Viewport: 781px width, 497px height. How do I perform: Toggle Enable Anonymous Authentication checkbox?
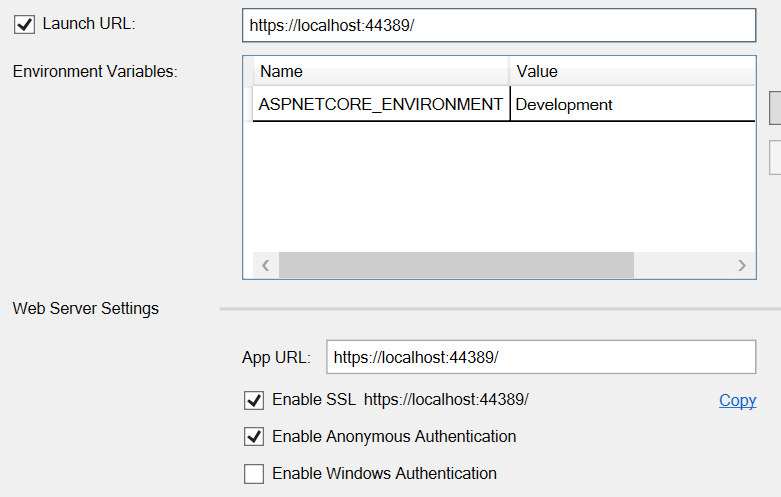(254, 437)
